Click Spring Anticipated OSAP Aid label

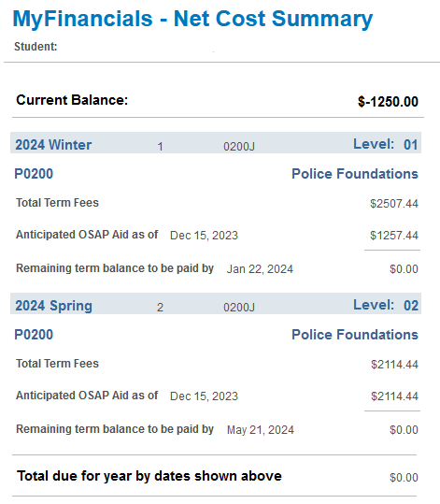point(87,396)
